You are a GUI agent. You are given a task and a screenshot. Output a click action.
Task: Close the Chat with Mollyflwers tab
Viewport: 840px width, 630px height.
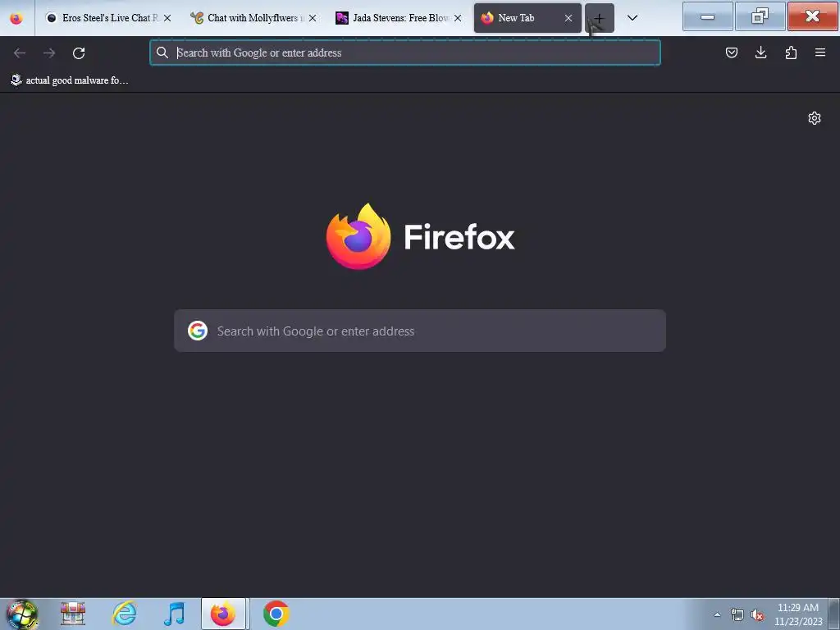313,18
